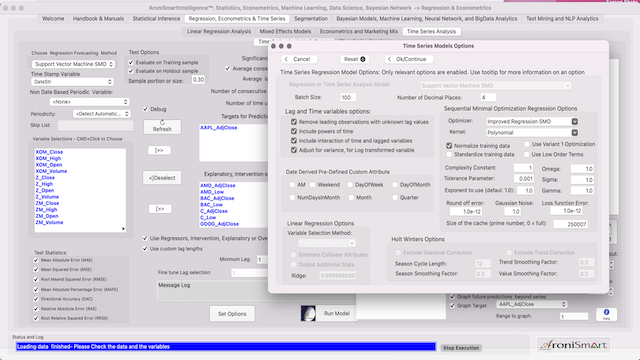Click the Reset button in dialog
Image resolution: width=640 pixels, height=360 pixels.
pyautogui.click(x=354, y=59)
